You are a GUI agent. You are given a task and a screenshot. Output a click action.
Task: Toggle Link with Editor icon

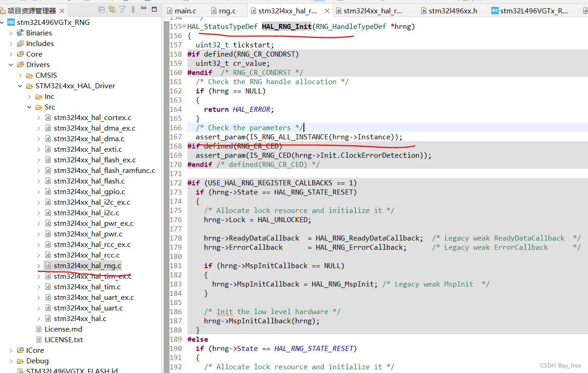[x=112, y=9]
